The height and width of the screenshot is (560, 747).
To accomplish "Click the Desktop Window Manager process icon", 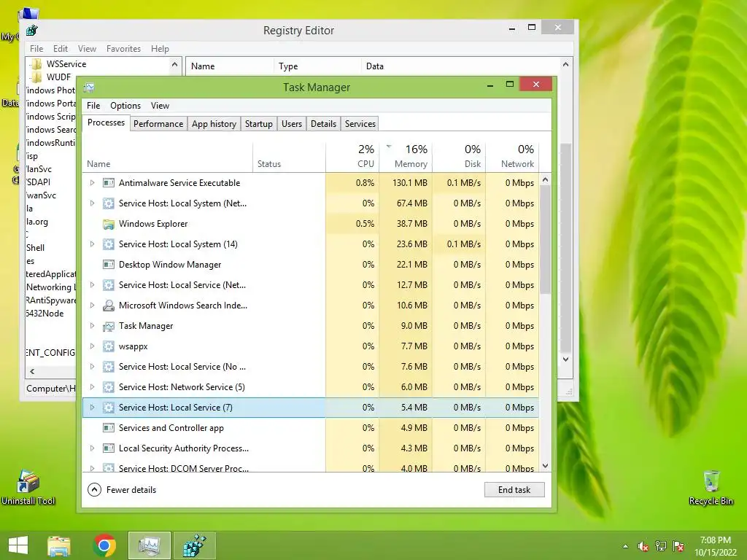I will [109, 265].
